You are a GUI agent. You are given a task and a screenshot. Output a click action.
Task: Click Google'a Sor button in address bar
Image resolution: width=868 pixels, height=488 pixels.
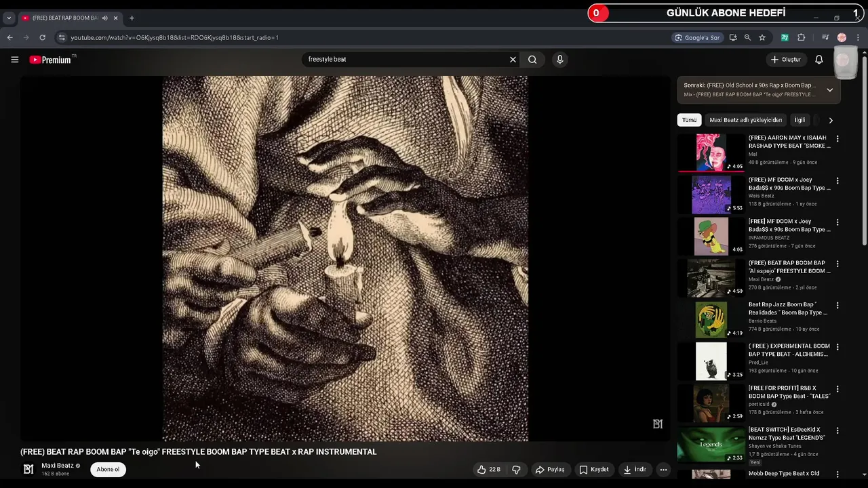pyautogui.click(x=697, y=37)
